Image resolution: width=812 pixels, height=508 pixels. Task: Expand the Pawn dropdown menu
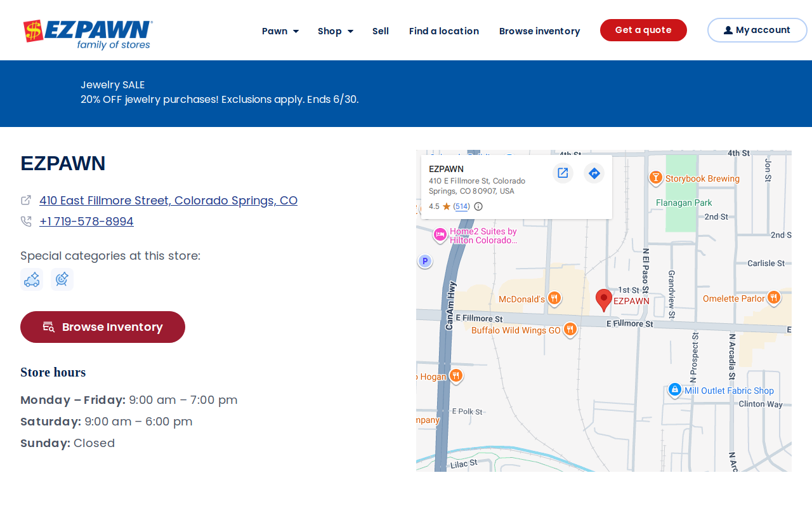pos(280,31)
